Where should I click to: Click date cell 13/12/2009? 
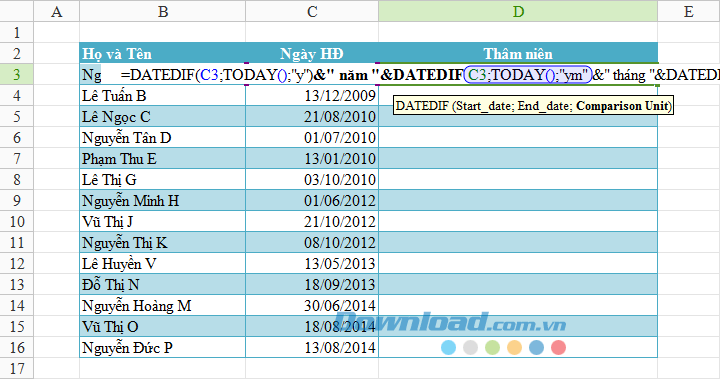click(312, 96)
